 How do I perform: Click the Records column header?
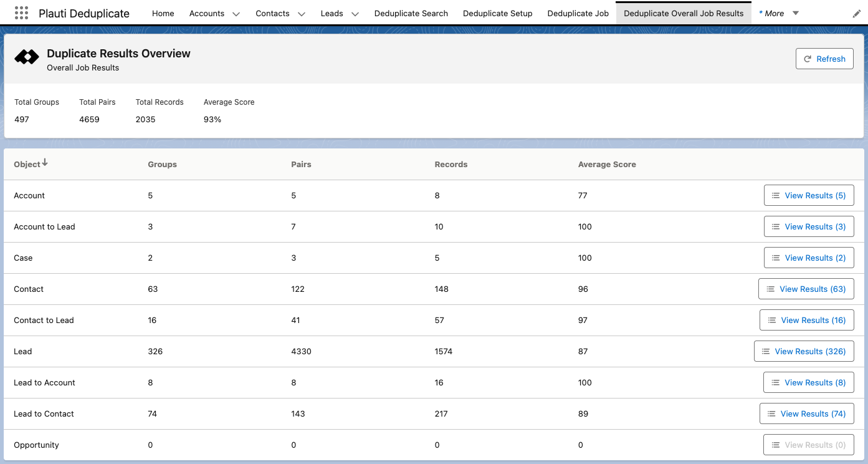pyautogui.click(x=451, y=165)
